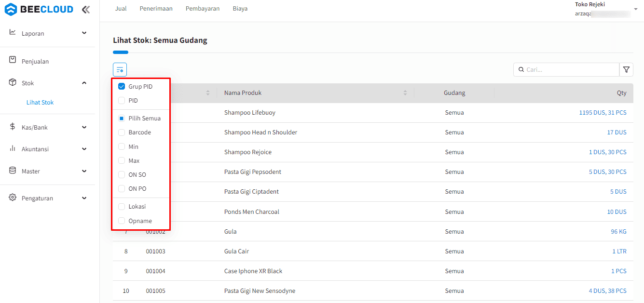Click the 1 PCS quantity link
Image resolution: width=644 pixels, height=303 pixels.
click(619, 271)
